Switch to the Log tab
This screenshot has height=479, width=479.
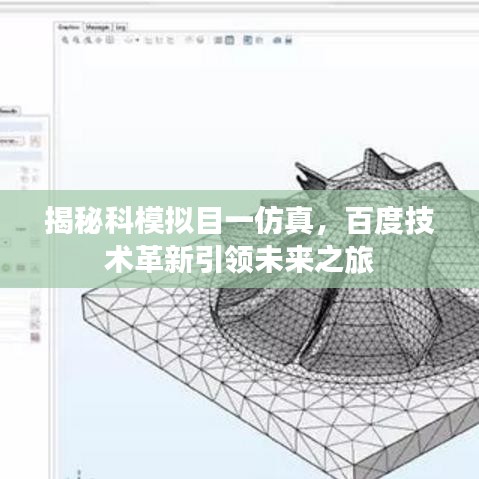pyautogui.click(x=121, y=27)
